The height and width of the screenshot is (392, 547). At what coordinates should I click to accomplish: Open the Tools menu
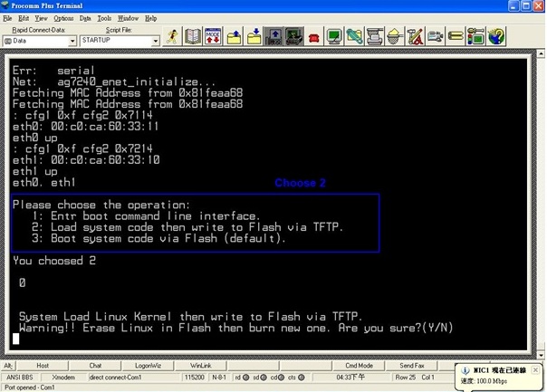tap(104, 18)
